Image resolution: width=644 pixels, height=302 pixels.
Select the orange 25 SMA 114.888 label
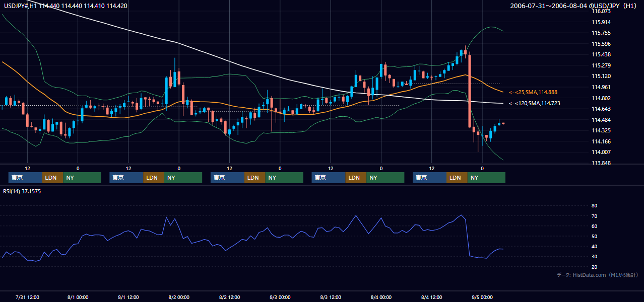533,93
